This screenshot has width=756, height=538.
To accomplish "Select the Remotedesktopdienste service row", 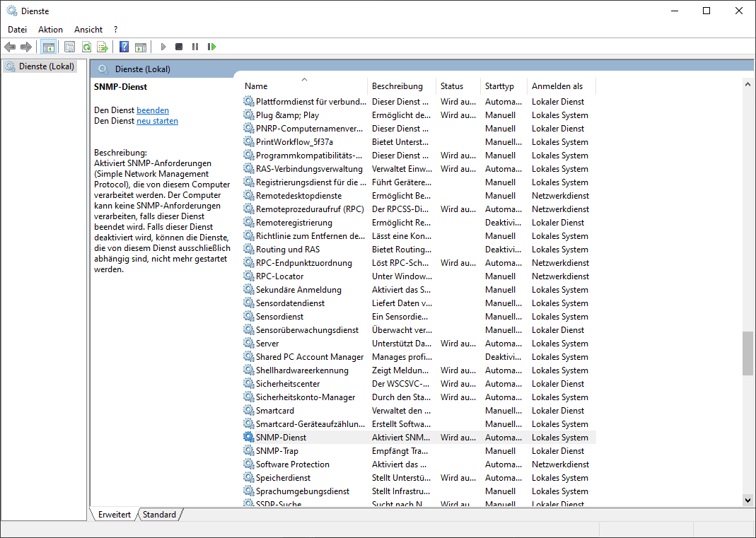I will tap(298, 196).
